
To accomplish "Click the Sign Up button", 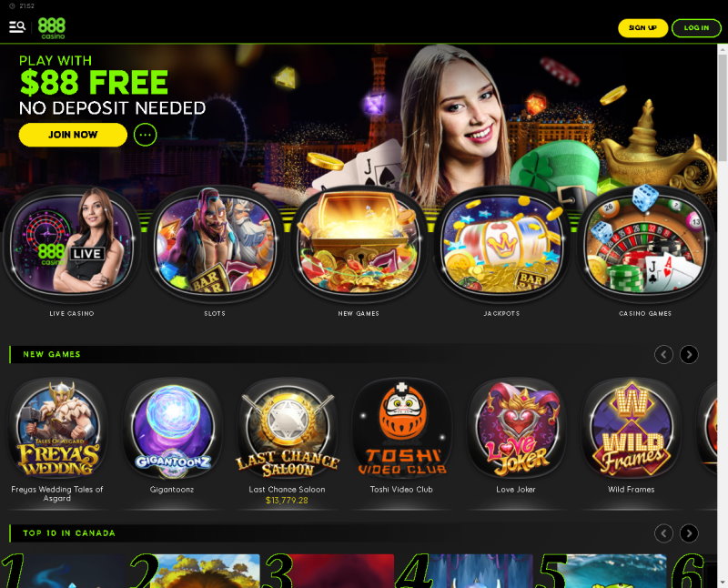I will pos(643,28).
